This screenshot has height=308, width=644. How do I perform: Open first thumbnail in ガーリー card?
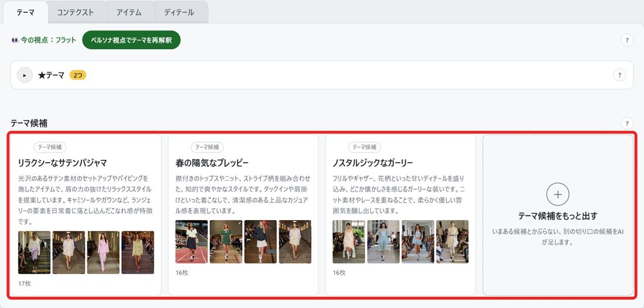[349, 241]
